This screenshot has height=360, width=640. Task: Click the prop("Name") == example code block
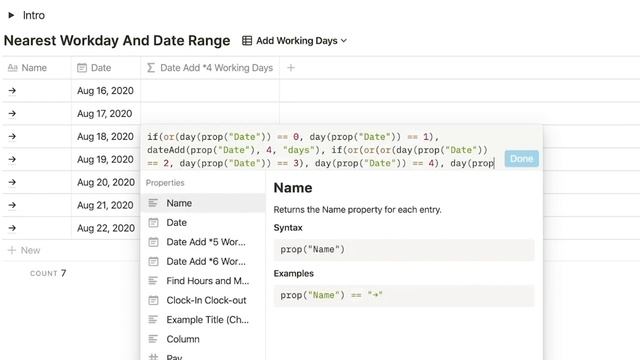(404, 295)
